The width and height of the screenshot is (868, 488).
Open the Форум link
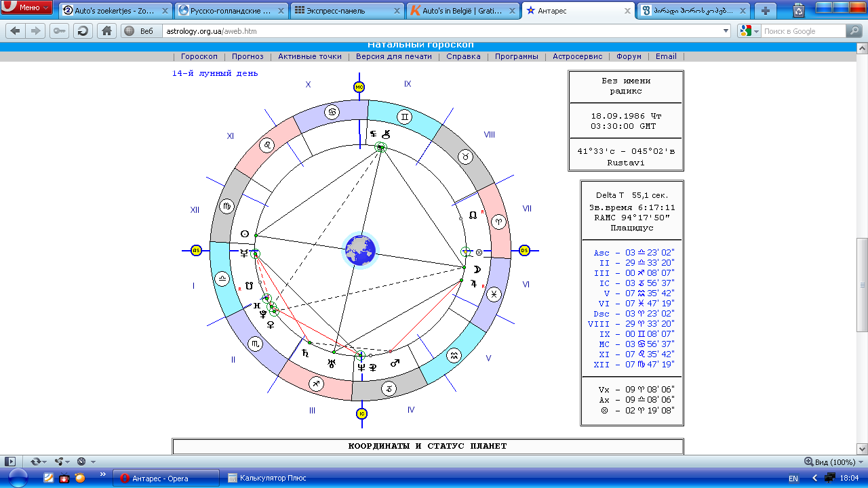coord(629,56)
